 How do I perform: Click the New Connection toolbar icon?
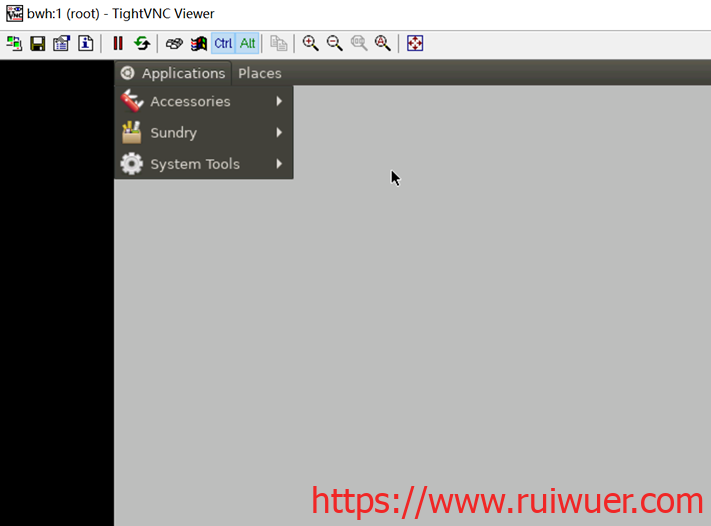pyautogui.click(x=14, y=43)
